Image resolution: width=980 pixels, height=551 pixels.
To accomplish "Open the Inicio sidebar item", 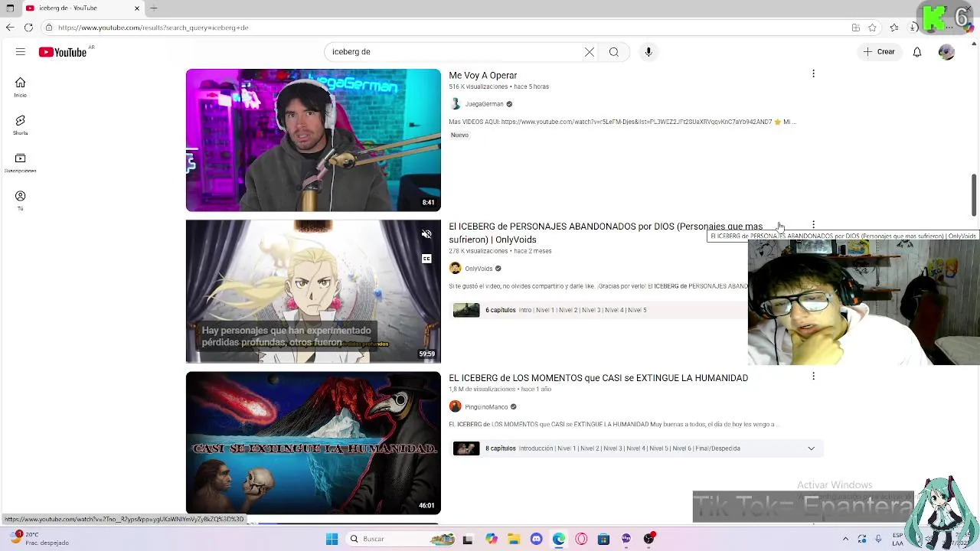I will pyautogui.click(x=21, y=87).
